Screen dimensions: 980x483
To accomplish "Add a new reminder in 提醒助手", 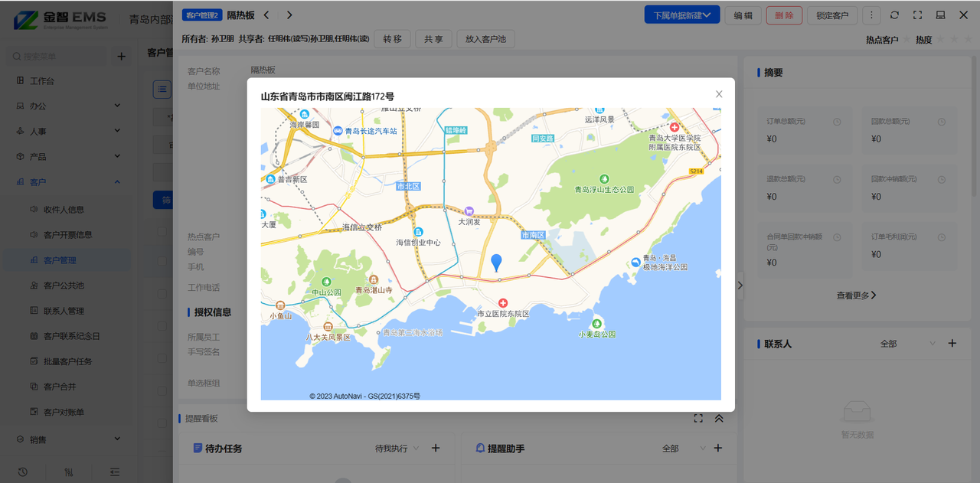I will (x=718, y=449).
